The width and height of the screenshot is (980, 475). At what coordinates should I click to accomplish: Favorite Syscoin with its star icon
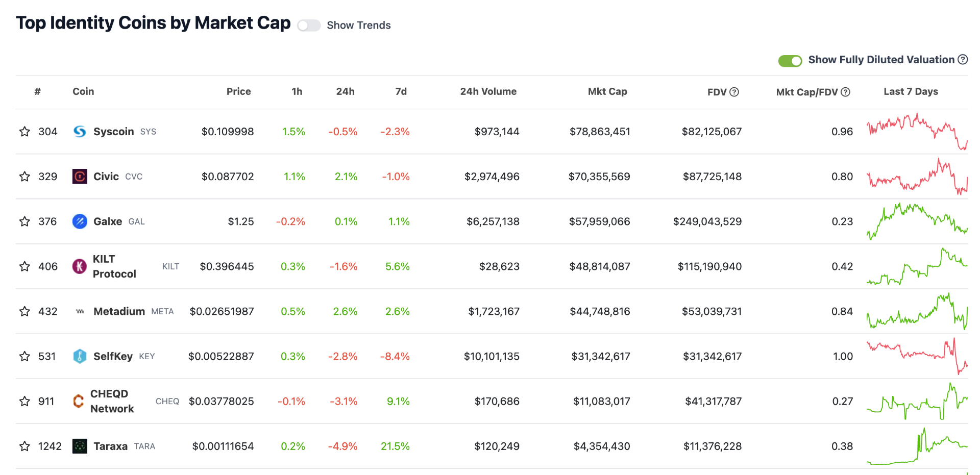click(x=24, y=132)
